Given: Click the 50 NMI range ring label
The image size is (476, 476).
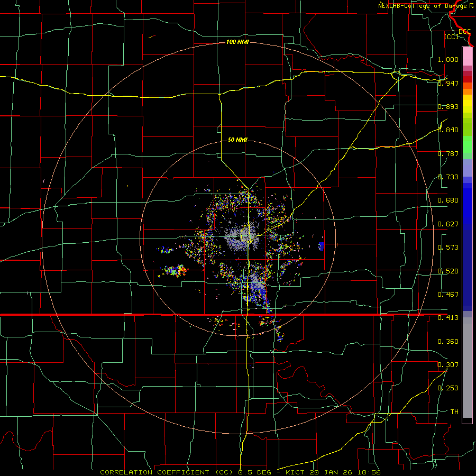Looking at the screenshot, I should pyautogui.click(x=237, y=140).
